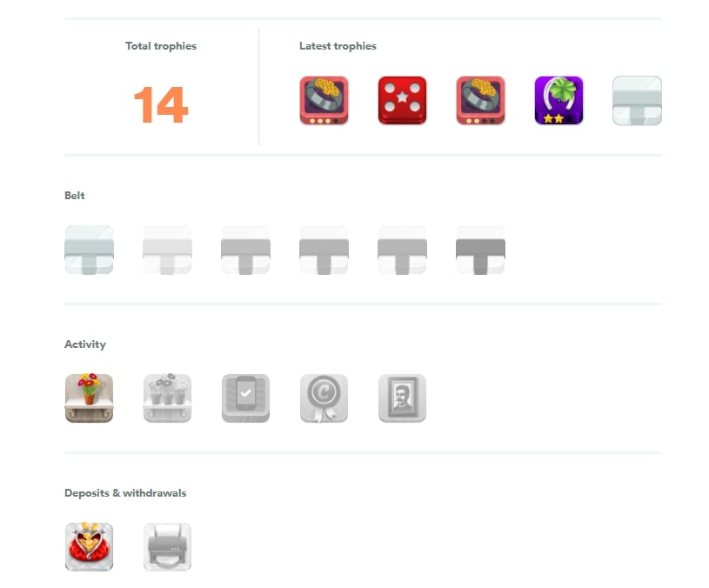
Task: Open the red coin purse deposit trophy
Action: (x=89, y=547)
